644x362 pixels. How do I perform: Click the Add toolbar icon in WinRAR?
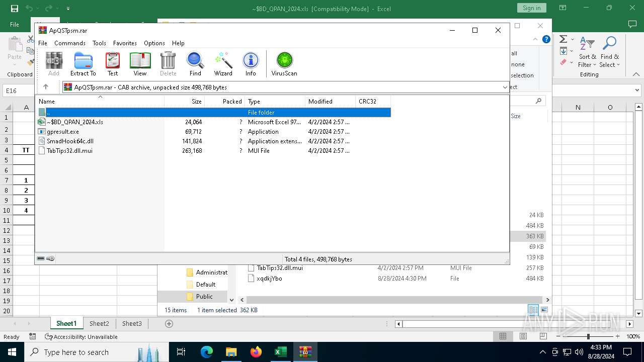pyautogui.click(x=54, y=64)
